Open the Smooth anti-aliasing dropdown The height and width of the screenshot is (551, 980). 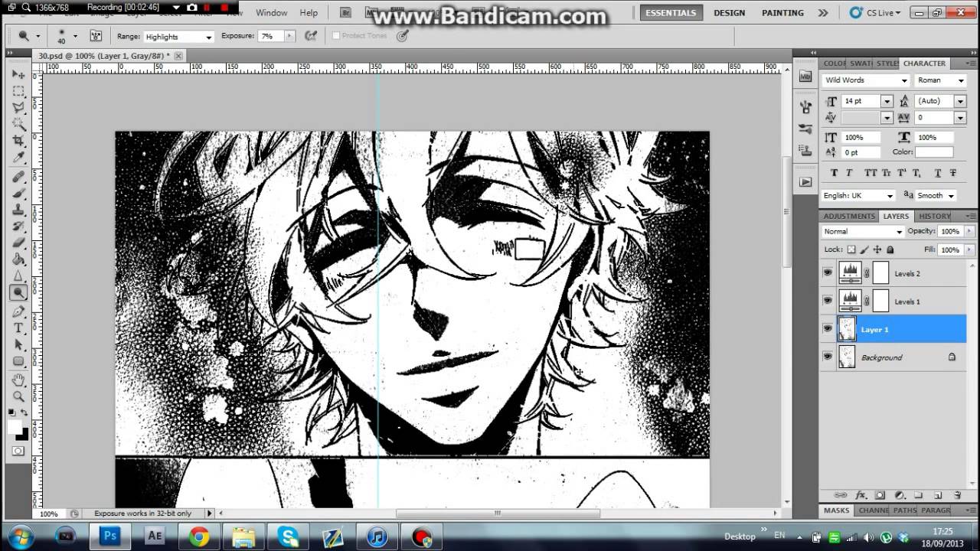(936, 196)
